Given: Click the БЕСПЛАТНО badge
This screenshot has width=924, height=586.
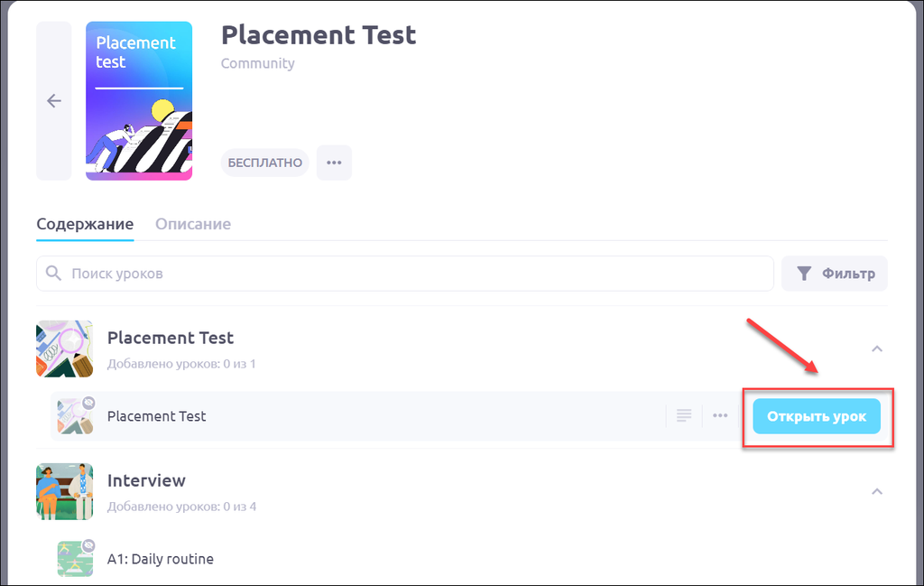Looking at the screenshot, I should (265, 163).
